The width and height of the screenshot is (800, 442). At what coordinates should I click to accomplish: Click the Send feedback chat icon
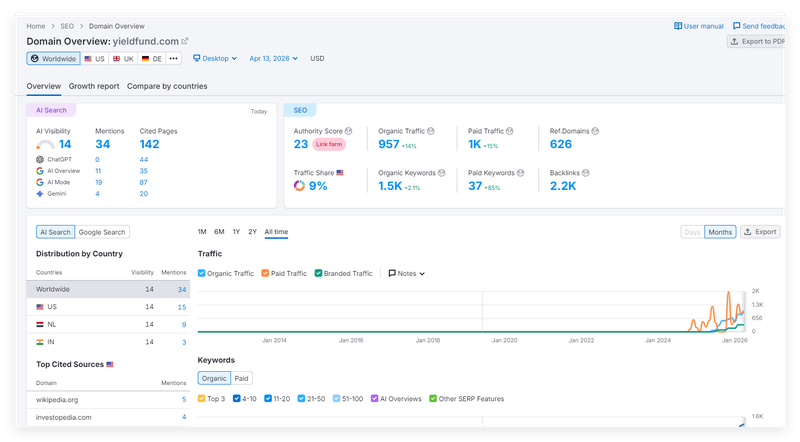[x=736, y=26]
